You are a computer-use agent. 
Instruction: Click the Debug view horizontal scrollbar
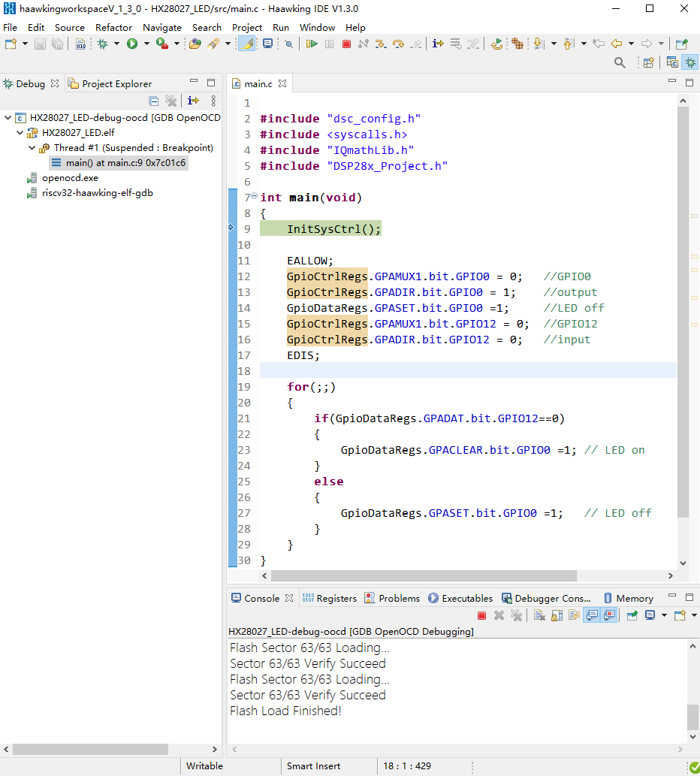(91, 749)
